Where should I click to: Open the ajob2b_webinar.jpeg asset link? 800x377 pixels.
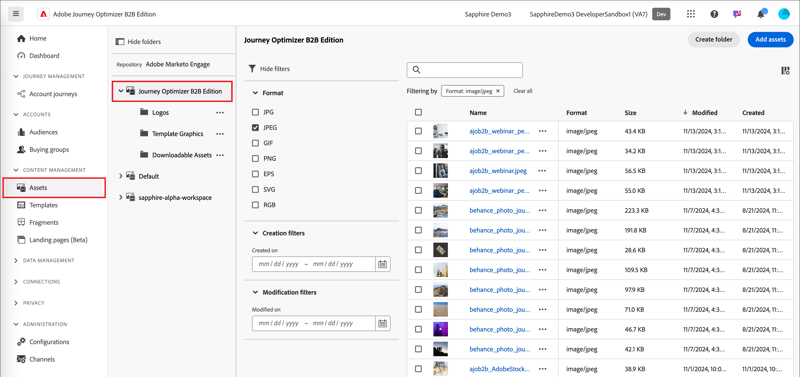coord(498,171)
